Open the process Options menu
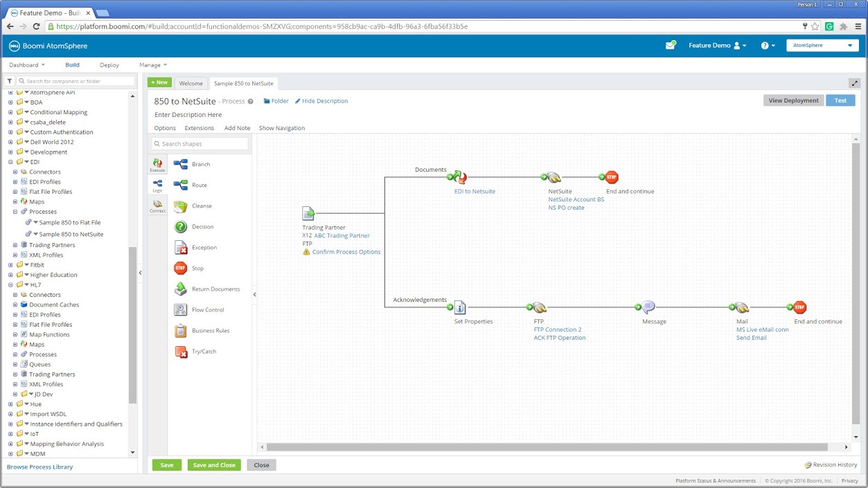This screenshot has height=488, width=868. click(x=165, y=128)
